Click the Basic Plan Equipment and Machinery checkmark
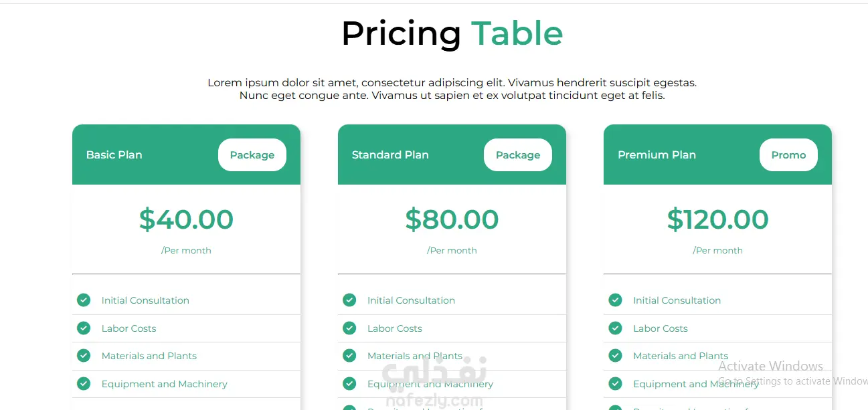Screen dimensions: 868x410 click(x=84, y=384)
